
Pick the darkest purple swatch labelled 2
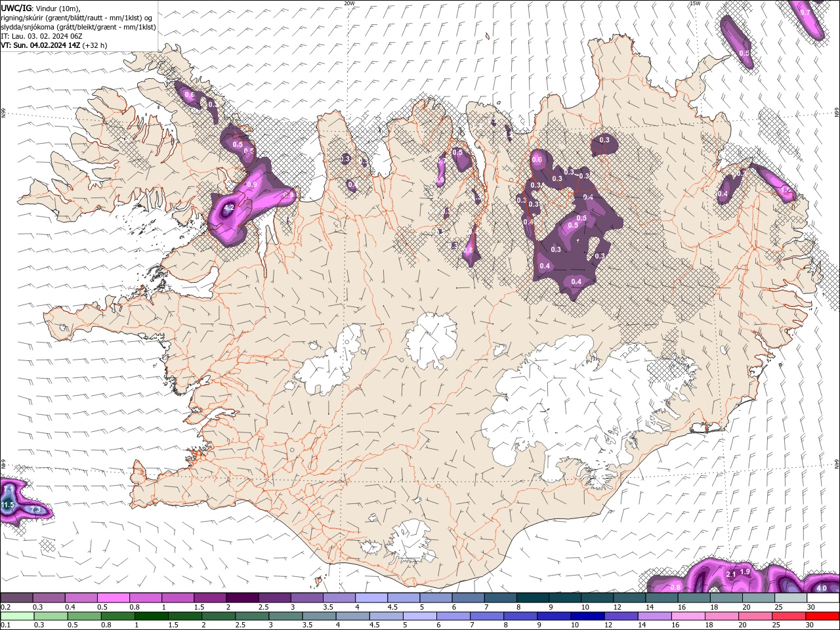click(x=242, y=598)
